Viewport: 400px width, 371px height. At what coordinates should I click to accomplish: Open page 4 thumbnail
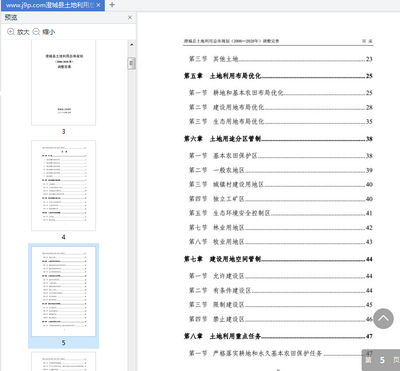coord(63,185)
